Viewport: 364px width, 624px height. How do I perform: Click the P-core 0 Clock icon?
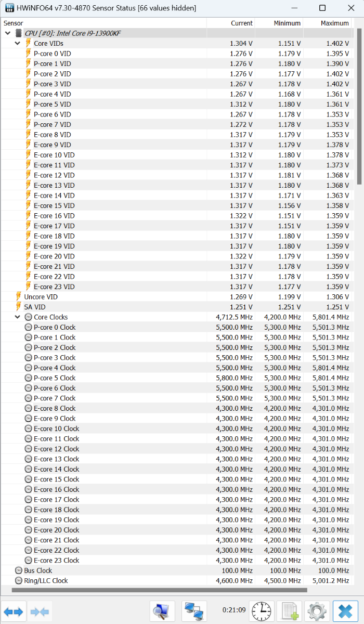pyautogui.click(x=28, y=327)
